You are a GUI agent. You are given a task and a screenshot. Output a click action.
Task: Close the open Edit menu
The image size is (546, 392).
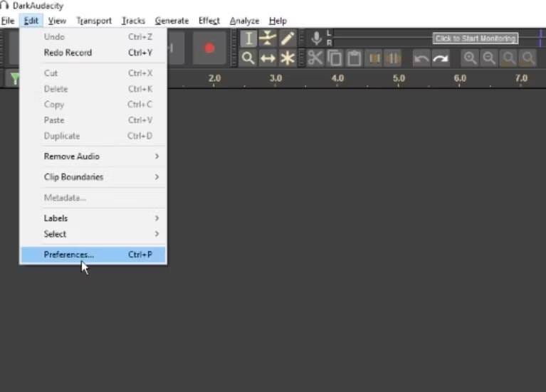pos(31,21)
